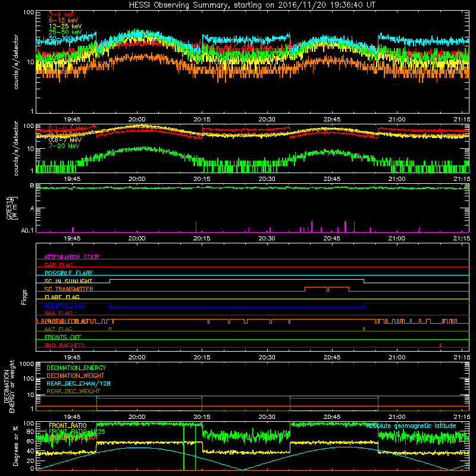Click the 20:45 tick label under GOES panel
Image resolution: width=476 pixels, height=476 pixels.
332,239
